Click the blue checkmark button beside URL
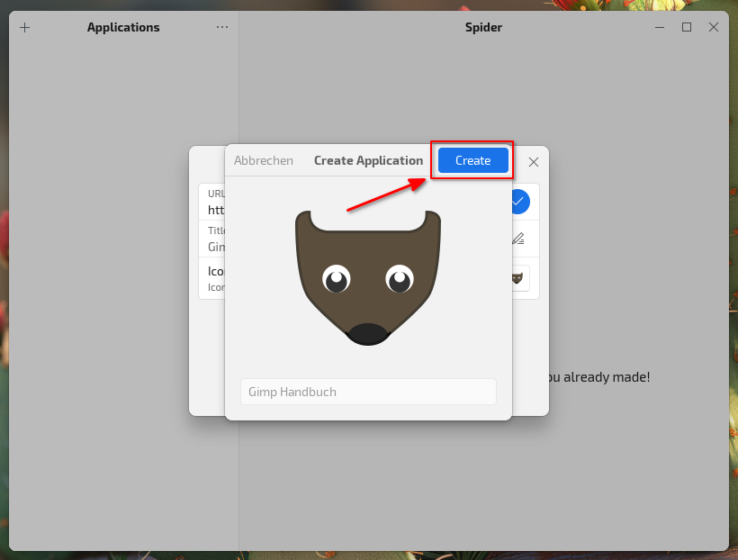738x560 pixels. [x=520, y=202]
